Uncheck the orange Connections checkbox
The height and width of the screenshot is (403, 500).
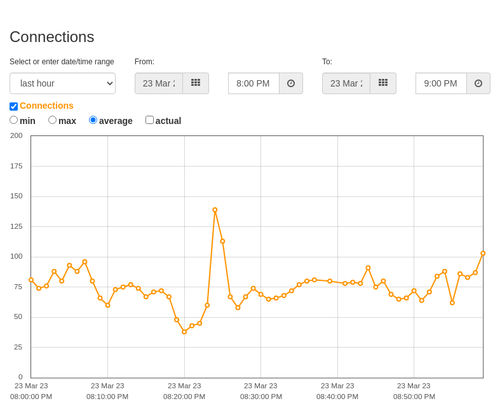coord(14,106)
